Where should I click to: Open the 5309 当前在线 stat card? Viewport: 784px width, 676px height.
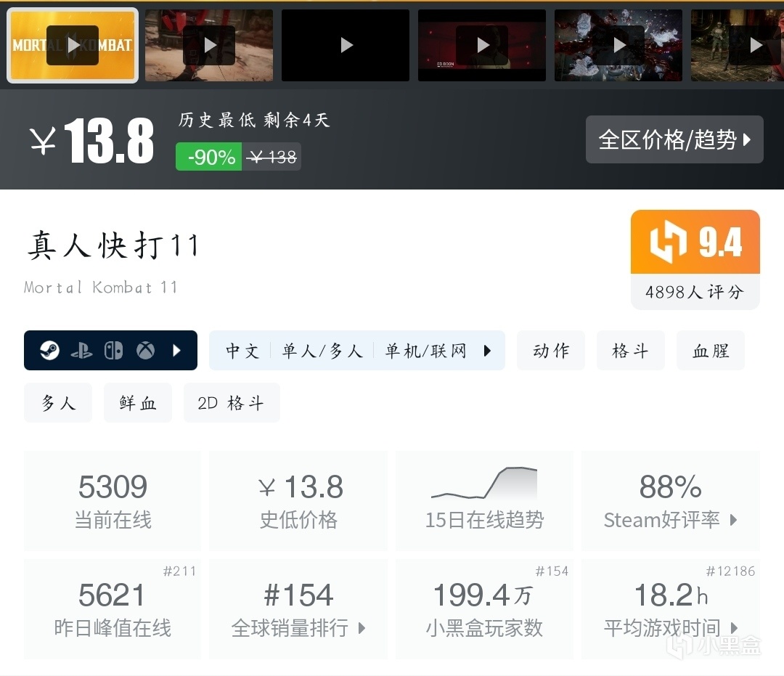[x=113, y=501]
